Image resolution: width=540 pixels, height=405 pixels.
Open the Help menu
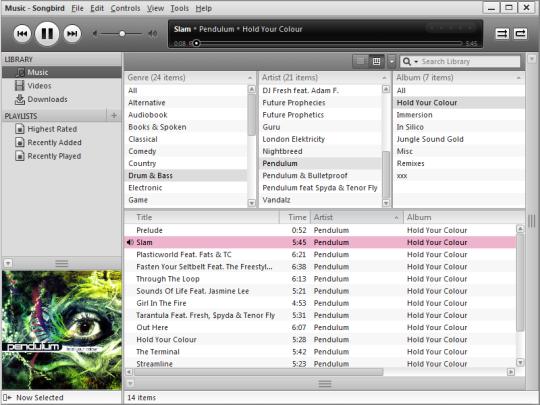pyautogui.click(x=204, y=8)
